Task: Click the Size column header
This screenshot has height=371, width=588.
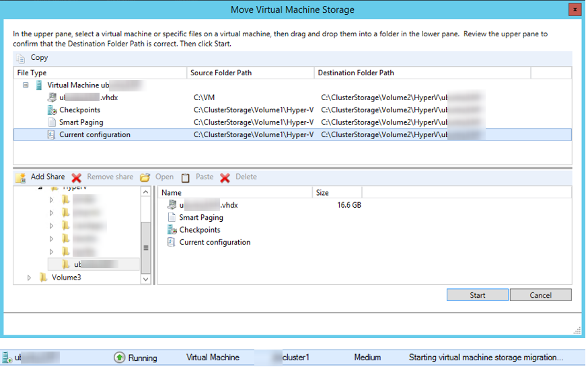Action: [336, 193]
